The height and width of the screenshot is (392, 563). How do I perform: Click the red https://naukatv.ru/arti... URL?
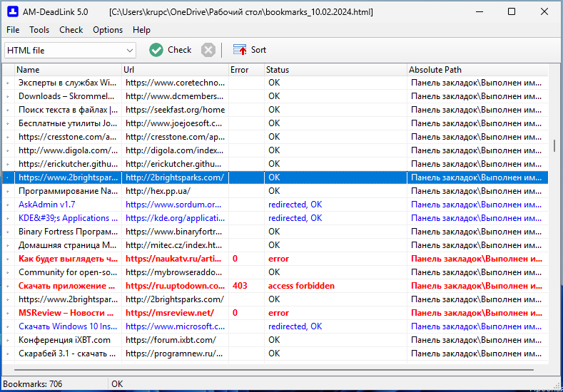(173, 259)
